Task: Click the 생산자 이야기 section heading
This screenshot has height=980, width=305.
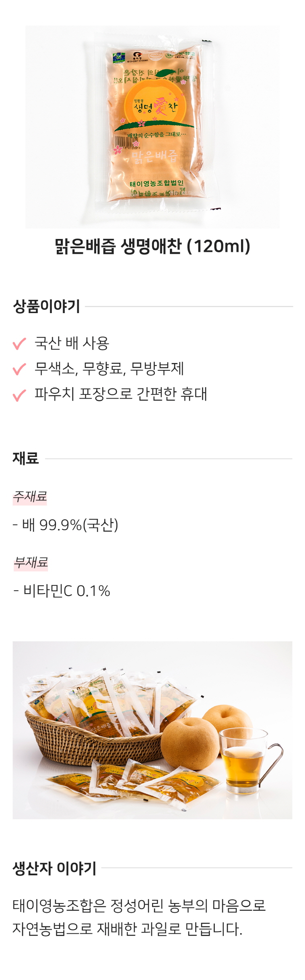Action: 55,868
